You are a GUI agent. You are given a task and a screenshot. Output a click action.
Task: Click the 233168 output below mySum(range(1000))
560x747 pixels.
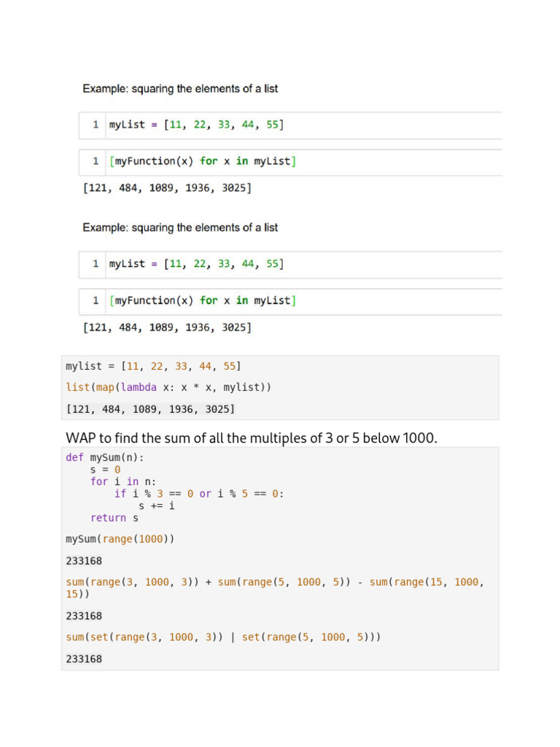pos(84,561)
